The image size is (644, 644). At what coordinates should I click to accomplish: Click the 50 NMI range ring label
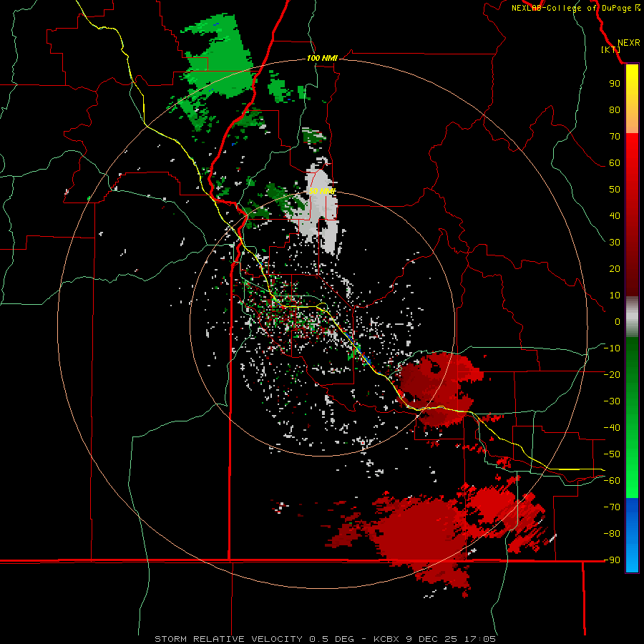(x=322, y=191)
